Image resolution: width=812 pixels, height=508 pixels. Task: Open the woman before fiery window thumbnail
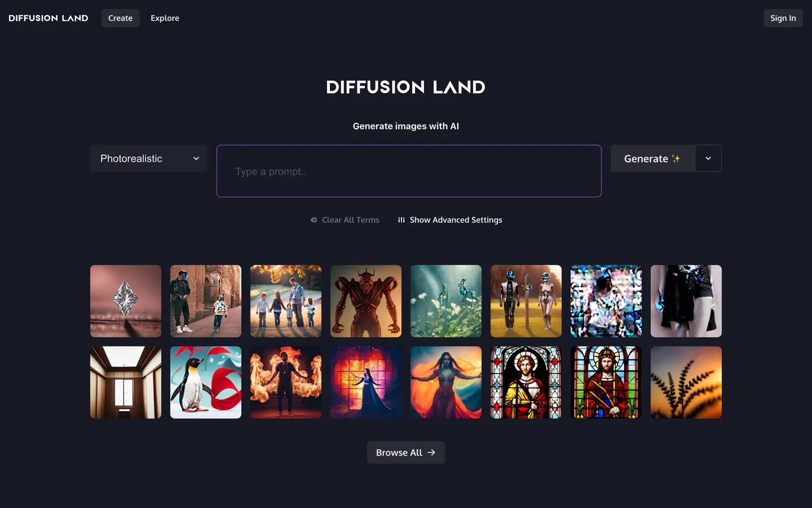click(x=366, y=383)
